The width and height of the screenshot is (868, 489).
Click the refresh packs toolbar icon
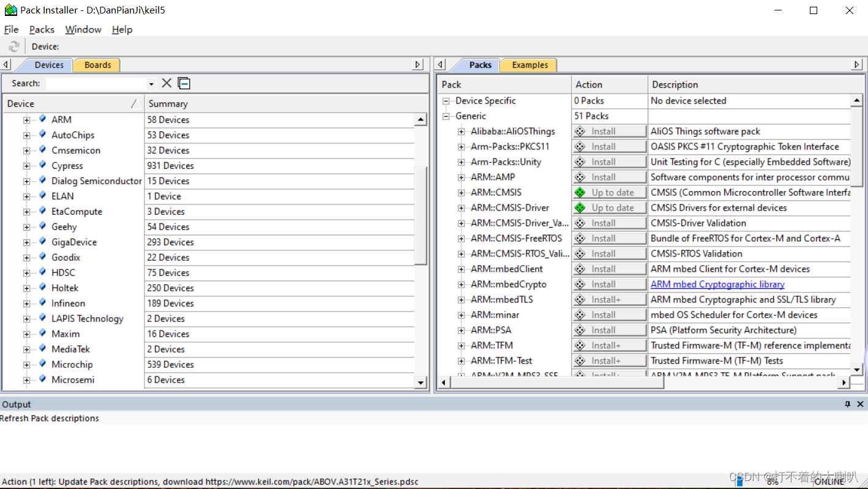pyautogui.click(x=13, y=47)
